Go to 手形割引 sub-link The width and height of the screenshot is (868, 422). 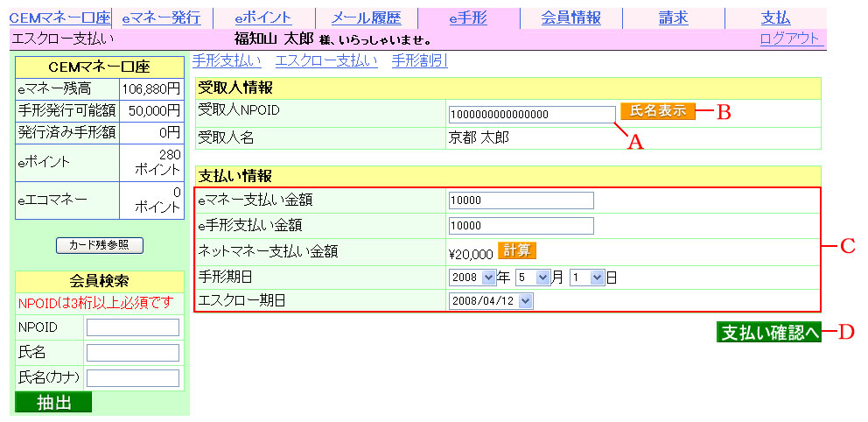(x=419, y=60)
